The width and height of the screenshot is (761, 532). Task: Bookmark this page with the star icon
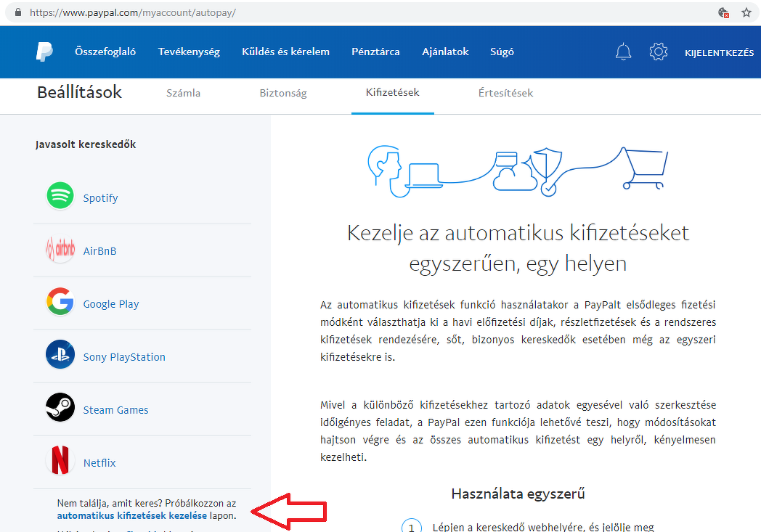pos(746,12)
